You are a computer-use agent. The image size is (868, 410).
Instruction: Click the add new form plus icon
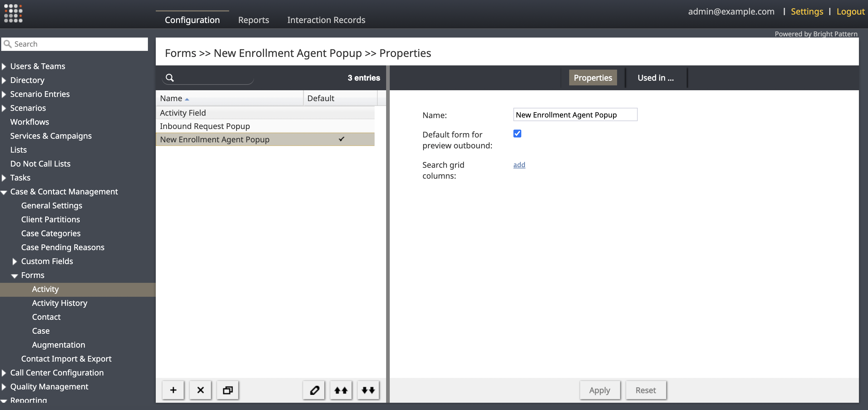tap(173, 390)
